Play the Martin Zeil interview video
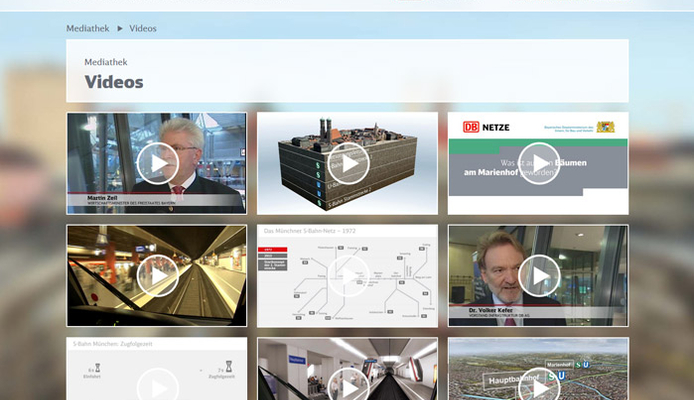 (x=157, y=163)
